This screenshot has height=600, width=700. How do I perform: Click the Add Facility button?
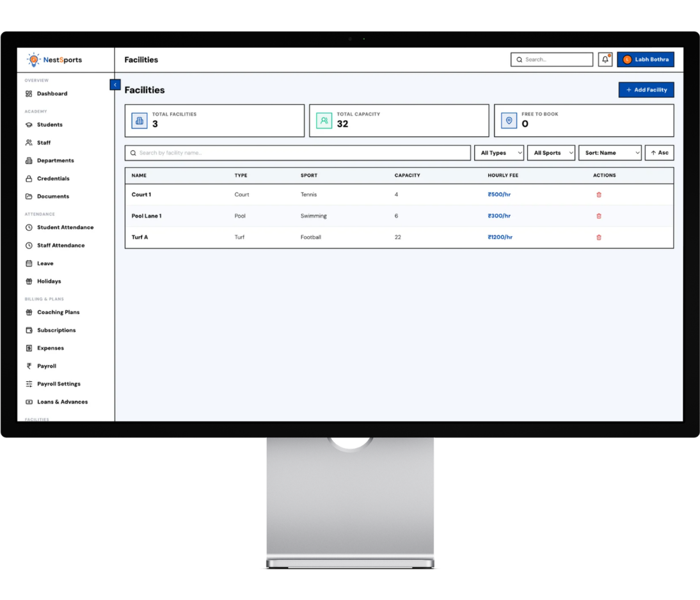tap(646, 90)
